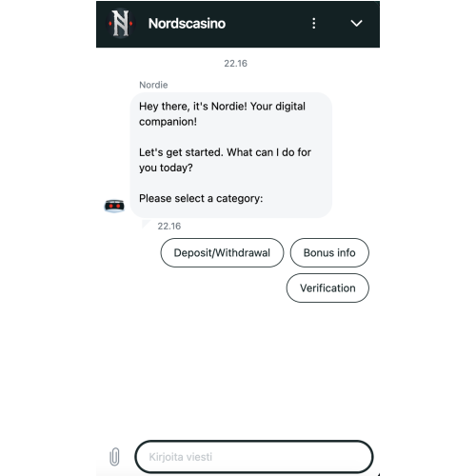Click the message bubble tail pointer

click(146, 224)
